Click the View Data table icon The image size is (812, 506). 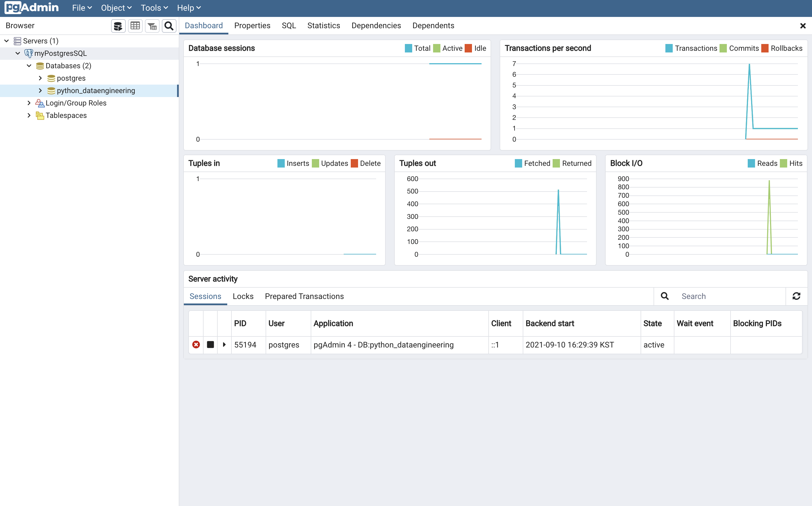point(135,26)
